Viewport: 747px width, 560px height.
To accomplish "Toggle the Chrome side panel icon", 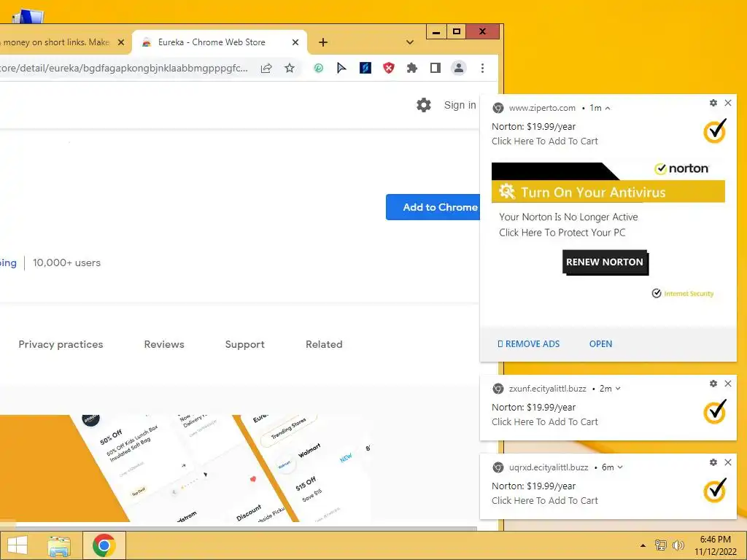I will 436,68.
